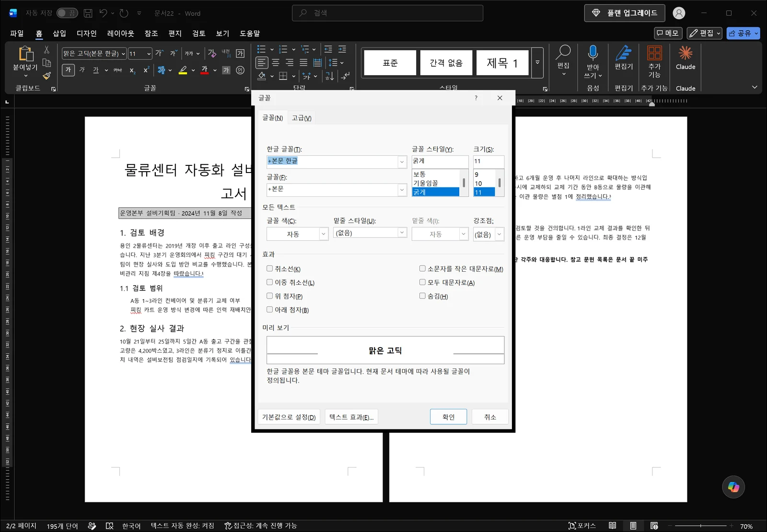Apply superscript formatting
Screen dimensions: 767x532
coord(146,70)
